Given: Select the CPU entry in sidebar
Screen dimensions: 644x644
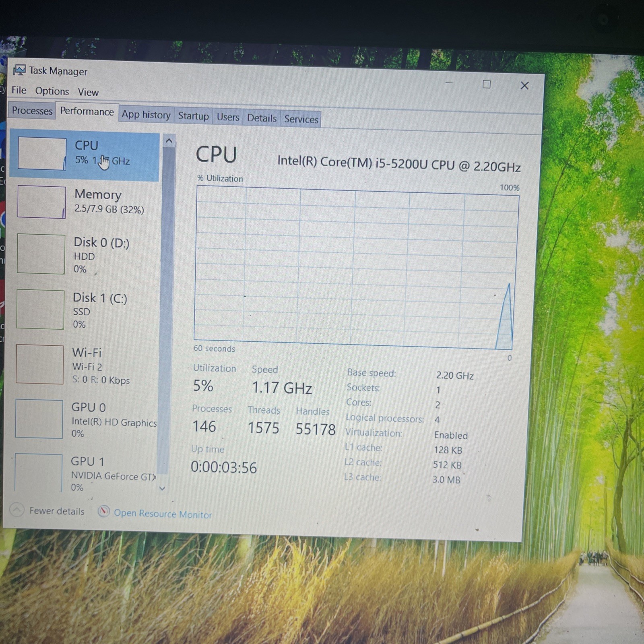Looking at the screenshot, I should click(85, 155).
